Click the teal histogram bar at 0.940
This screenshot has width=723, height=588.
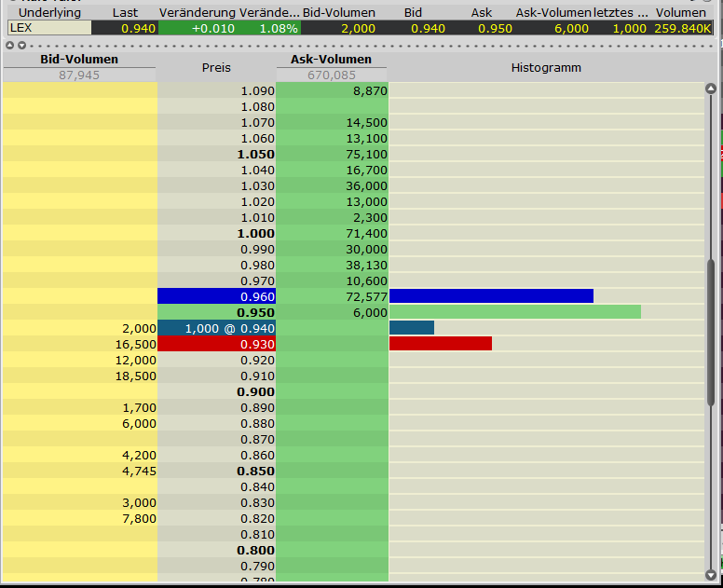pos(412,327)
